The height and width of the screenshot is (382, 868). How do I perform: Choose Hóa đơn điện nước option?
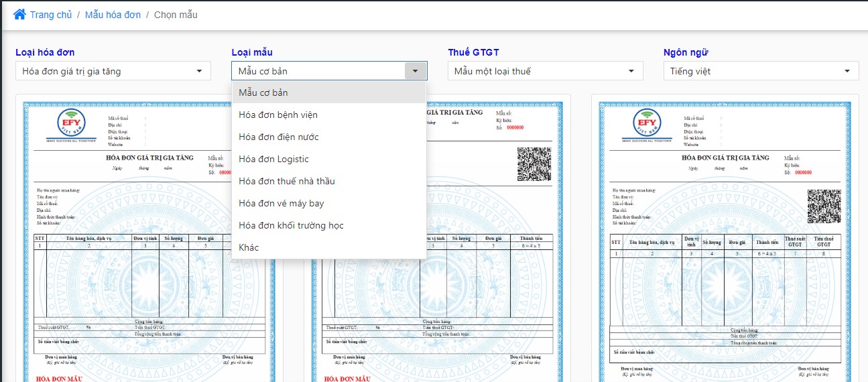pyautogui.click(x=329, y=137)
